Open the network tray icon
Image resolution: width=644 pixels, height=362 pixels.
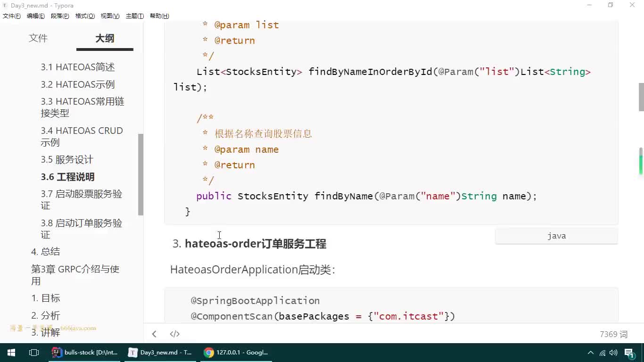pyautogui.click(x=603, y=353)
